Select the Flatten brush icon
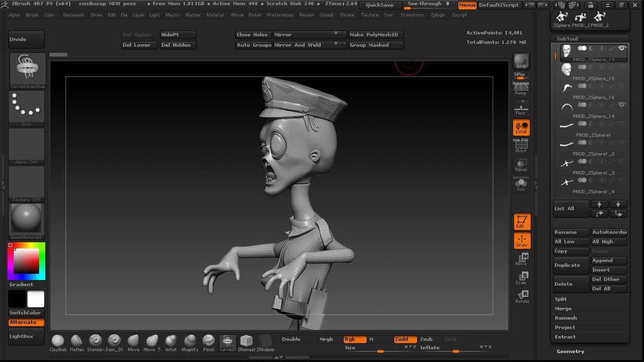The height and width of the screenshot is (362, 644). 76,341
